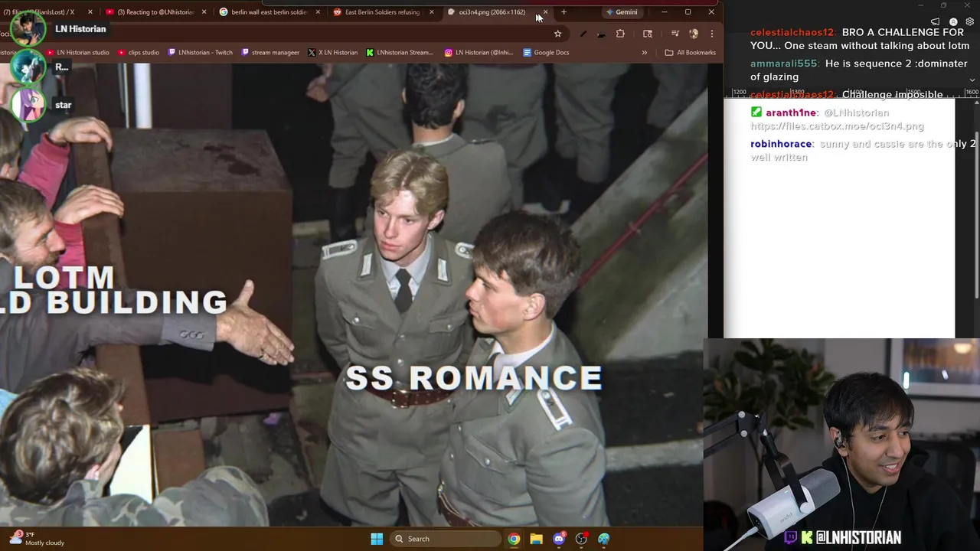The image size is (980, 551).
Task: Click the taskbar Search box
Action: point(445,539)
